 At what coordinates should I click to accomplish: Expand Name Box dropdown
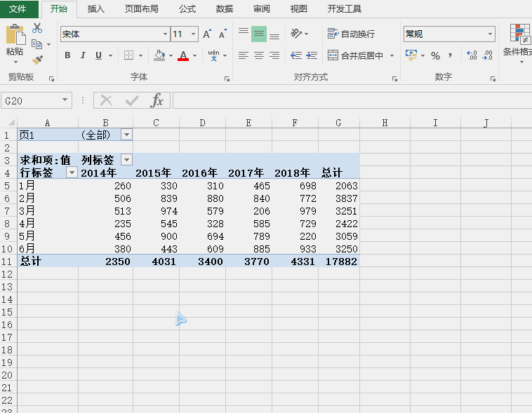coord(65,100)
